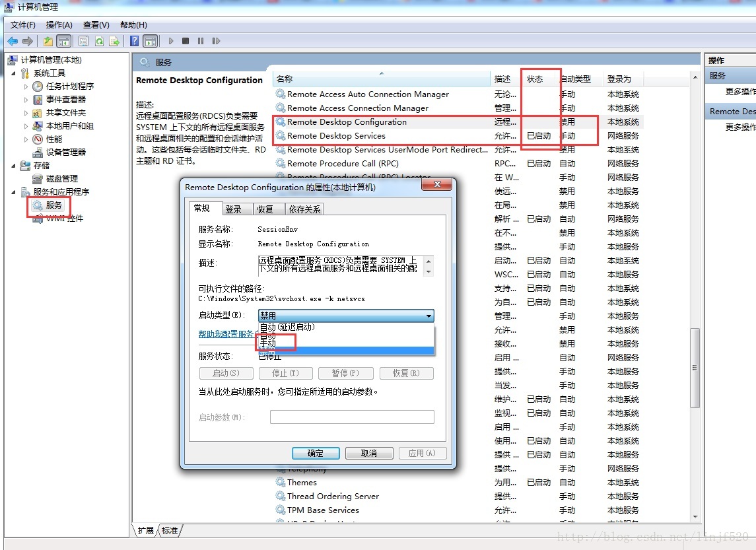Click gear icon of Remote Desktop Services
The image size is (756, 550).
[280, 136]
